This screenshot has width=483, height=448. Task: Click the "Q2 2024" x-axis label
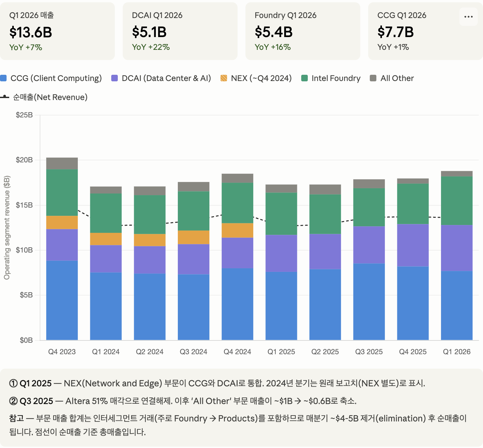(x=150, y=352)
